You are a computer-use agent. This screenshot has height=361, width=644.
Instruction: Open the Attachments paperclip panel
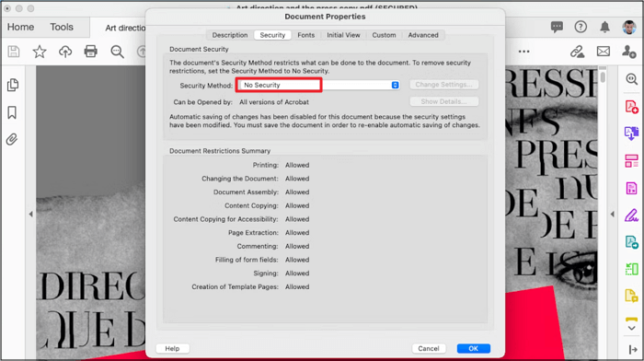(12, 139)
